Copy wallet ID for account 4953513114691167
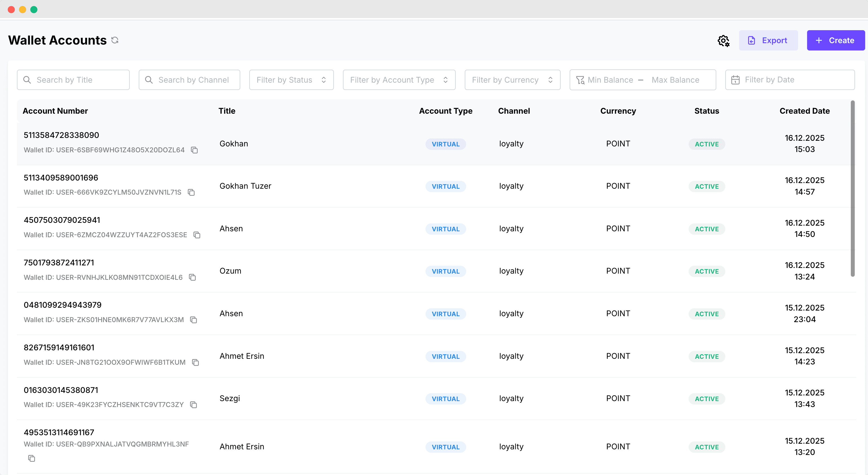 click(x=32, y=458)
